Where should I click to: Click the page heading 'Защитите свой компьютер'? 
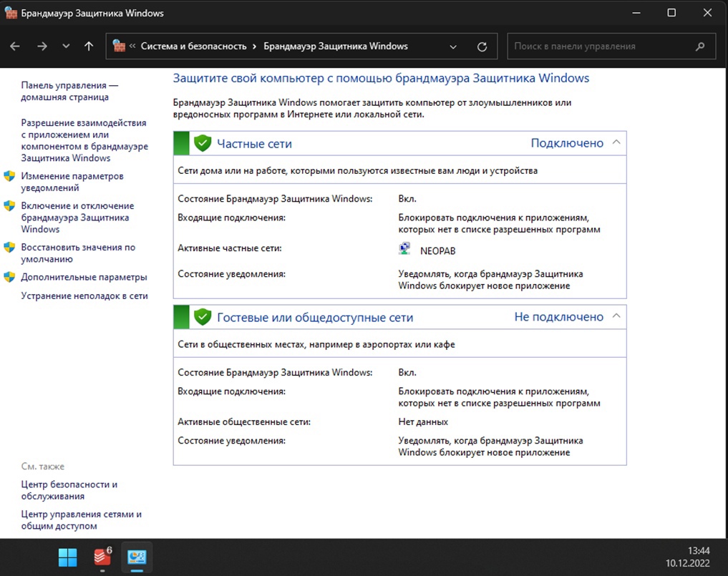pos(381,78)
